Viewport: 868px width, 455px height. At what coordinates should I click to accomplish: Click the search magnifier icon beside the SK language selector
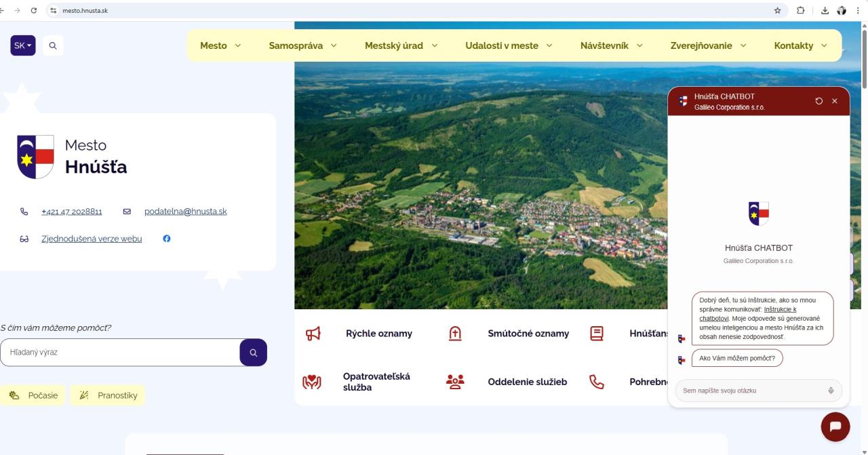[x=53, y=46]
